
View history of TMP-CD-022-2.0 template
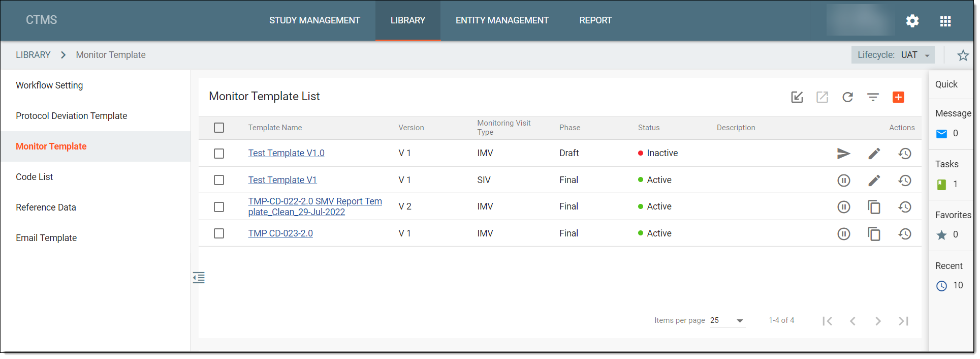905,207
